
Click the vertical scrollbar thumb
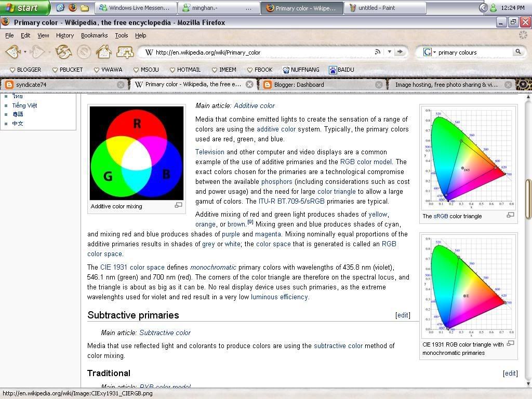[x=528, y=199]
